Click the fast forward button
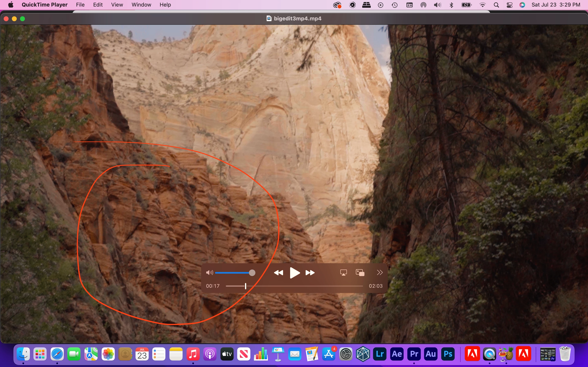 click(310, 273)
